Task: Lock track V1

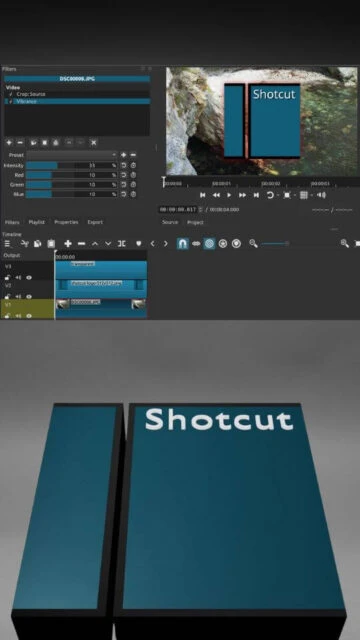Action: [x=7, y=316]
